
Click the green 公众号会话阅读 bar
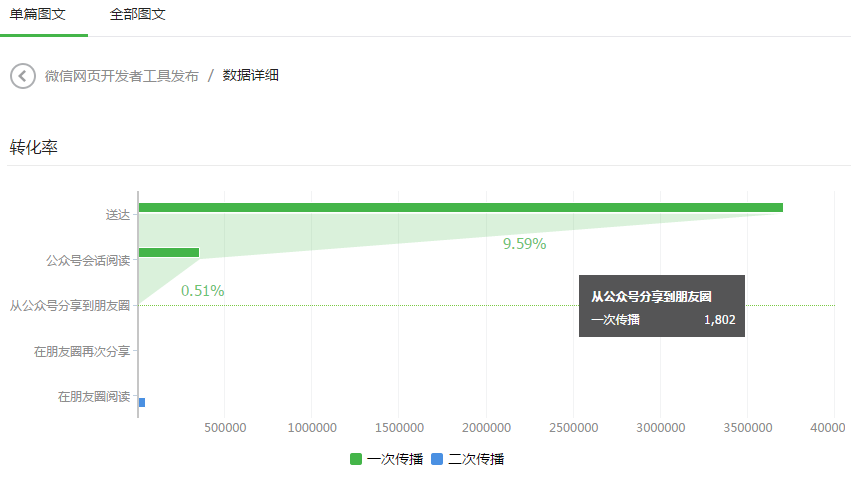169,252
